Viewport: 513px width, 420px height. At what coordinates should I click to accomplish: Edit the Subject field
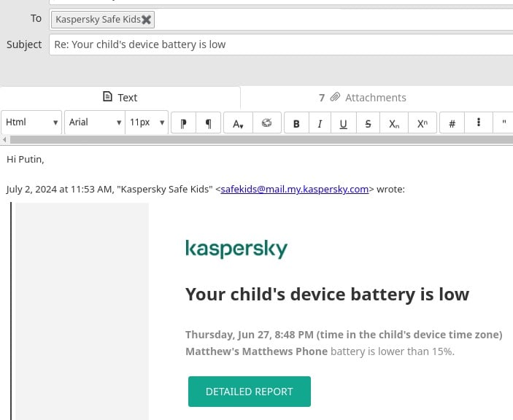282,44
